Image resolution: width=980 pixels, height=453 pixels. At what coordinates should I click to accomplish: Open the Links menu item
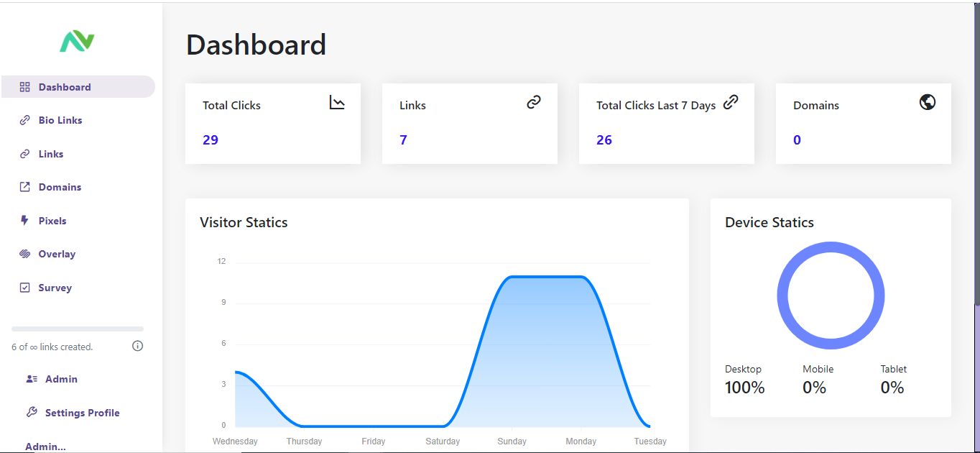[x=50, y=154]
